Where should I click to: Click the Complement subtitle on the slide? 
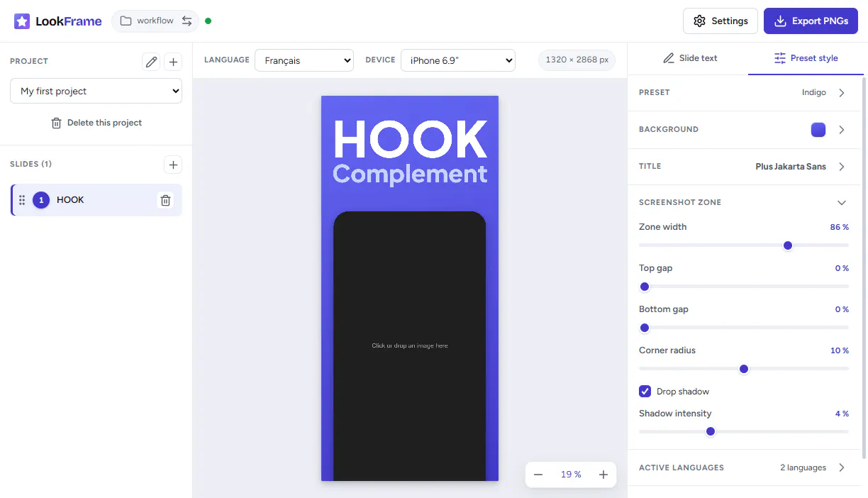(410, 174)
